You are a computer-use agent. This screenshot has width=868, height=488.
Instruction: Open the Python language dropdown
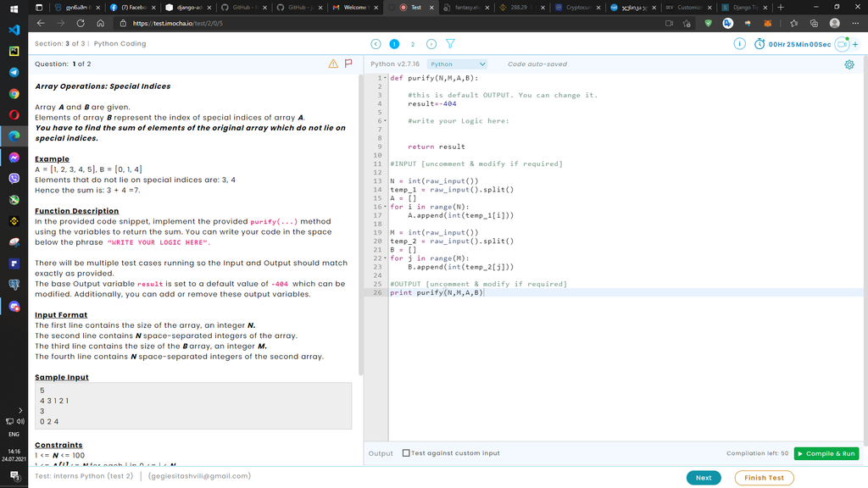tap(458, 64)
